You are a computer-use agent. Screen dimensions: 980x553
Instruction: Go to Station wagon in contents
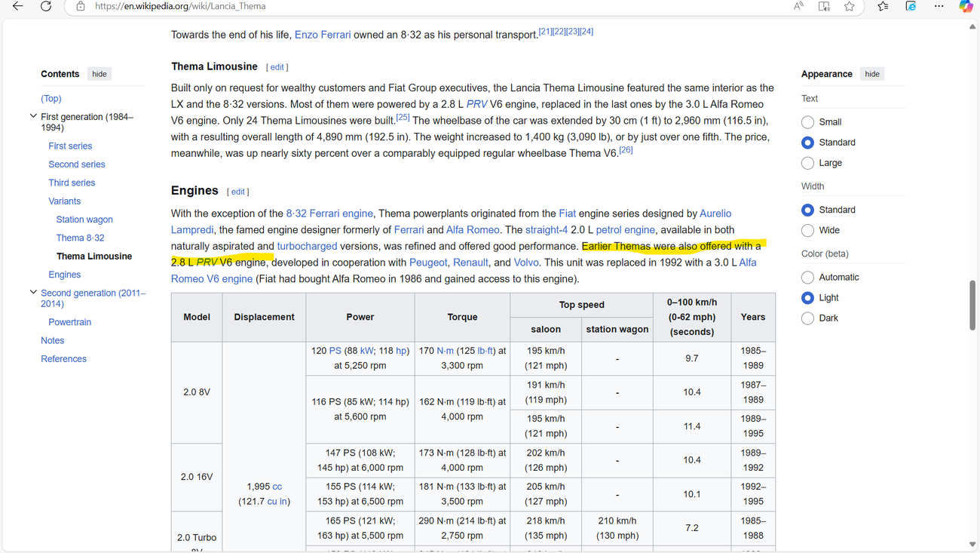click(x=84, y=220)
